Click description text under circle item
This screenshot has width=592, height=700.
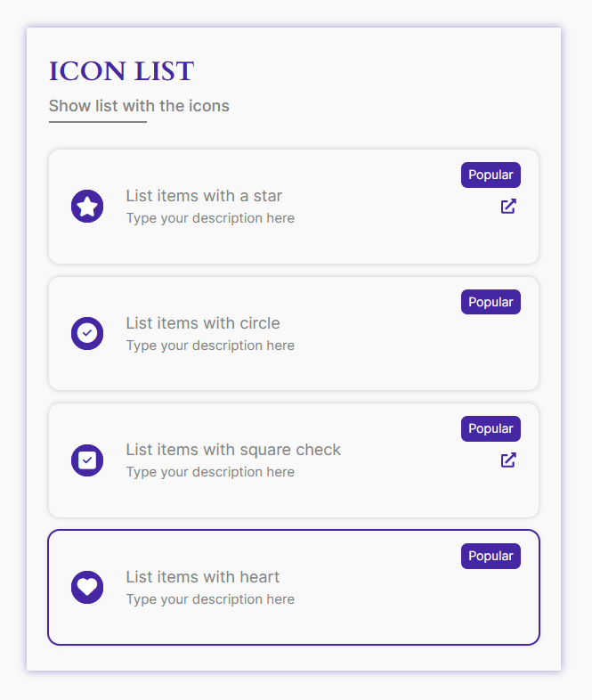coord(210,346)
